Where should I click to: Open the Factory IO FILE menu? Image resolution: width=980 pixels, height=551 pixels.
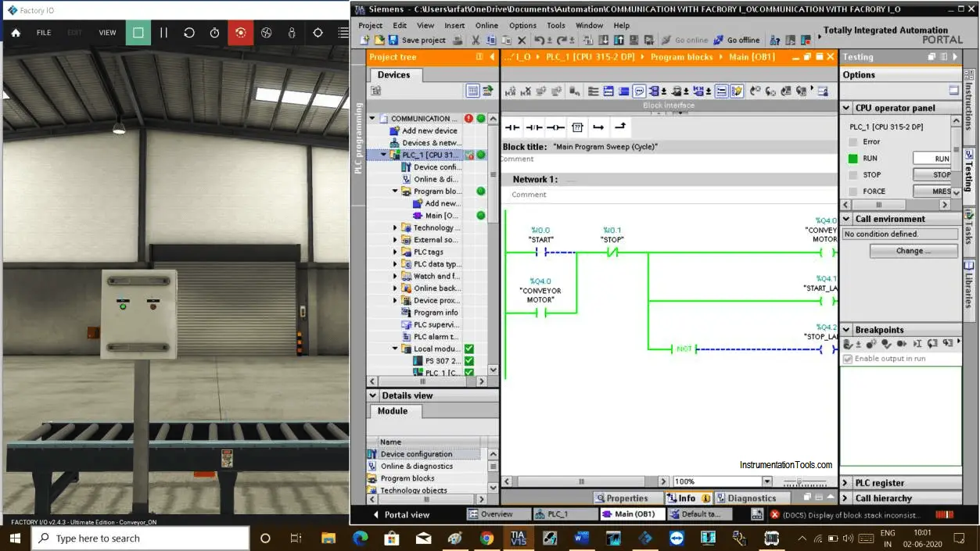click(44, 33)
